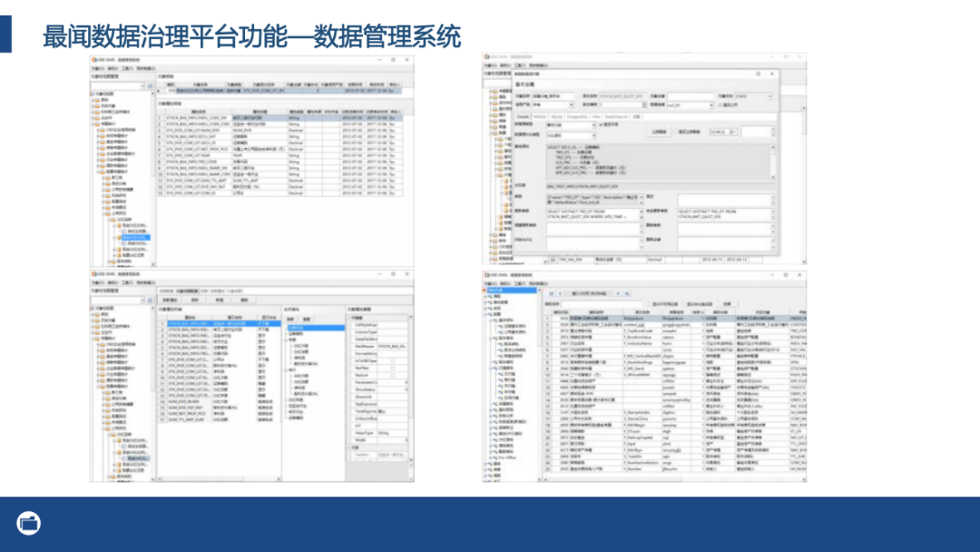
Task: Select the STK_DVD_COM_LST.YEAR row
Action: click(280, 155)
